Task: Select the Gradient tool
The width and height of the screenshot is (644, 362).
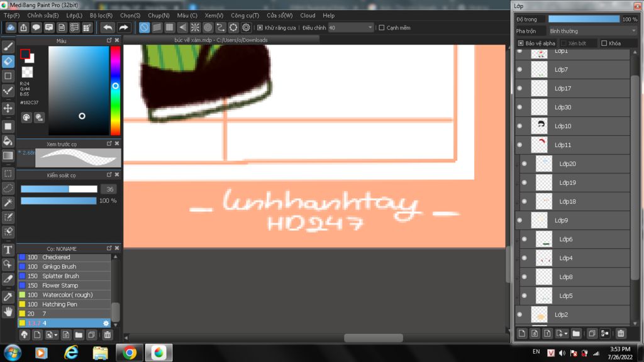Action: coord(8,156)
